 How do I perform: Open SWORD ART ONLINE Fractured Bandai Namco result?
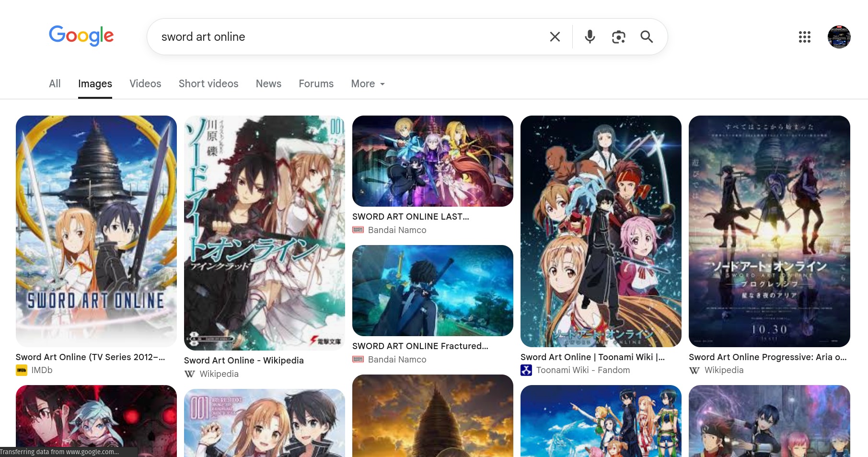(x=420, y=346)
